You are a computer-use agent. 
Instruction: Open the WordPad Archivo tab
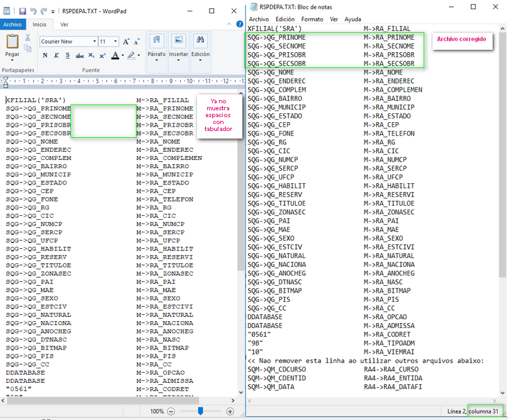(13, 25)
